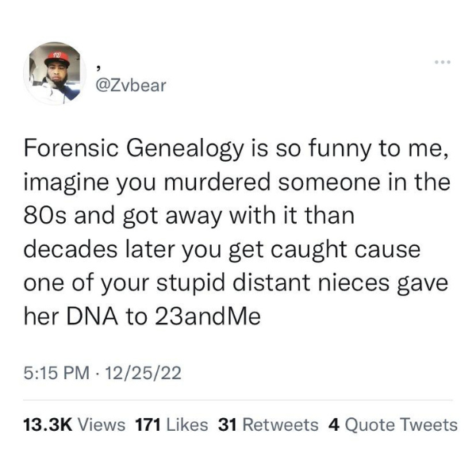Click the word murdered in tweet body
This screenshot has height=476, width=476.
coord(217,182)
